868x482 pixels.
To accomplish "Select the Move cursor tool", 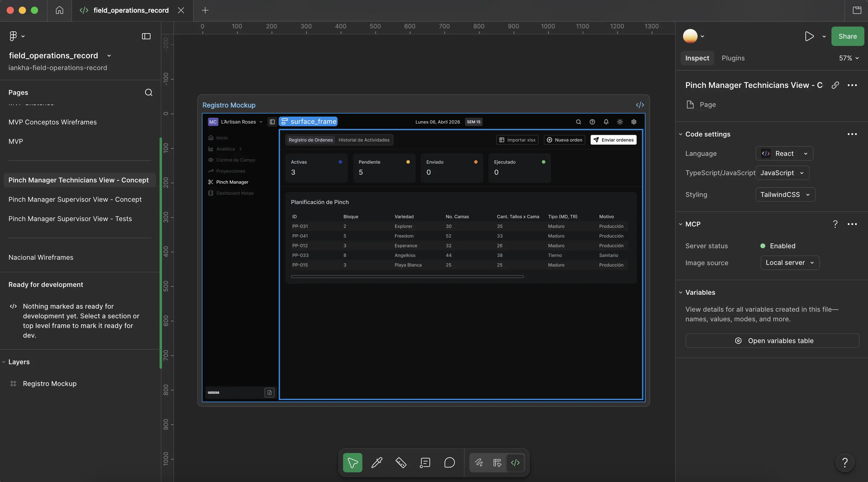I will 352,462.
